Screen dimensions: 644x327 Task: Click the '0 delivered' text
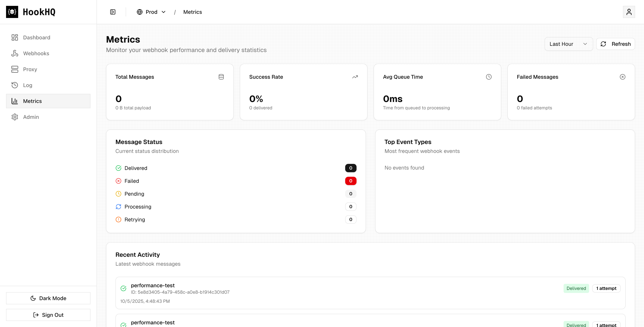261,108
